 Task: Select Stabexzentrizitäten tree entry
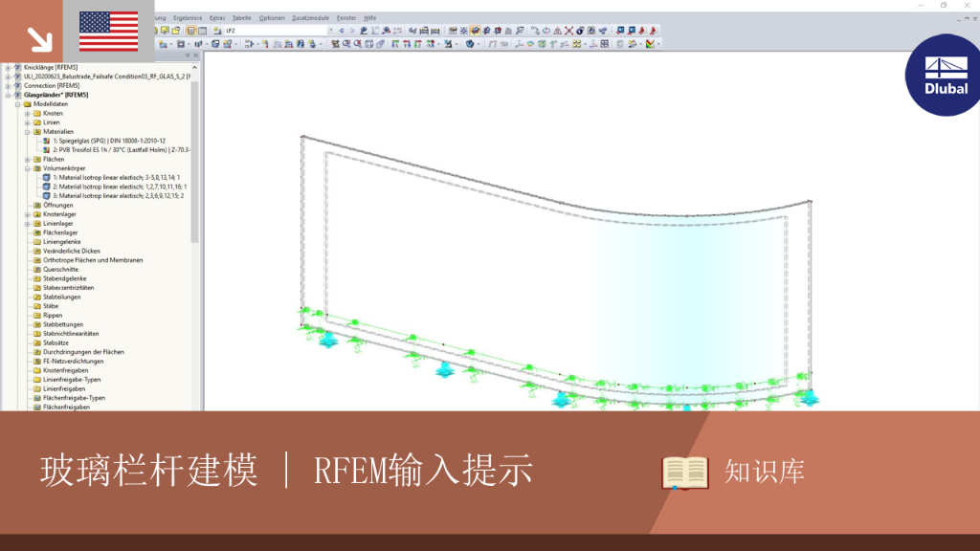click(68, 288)
